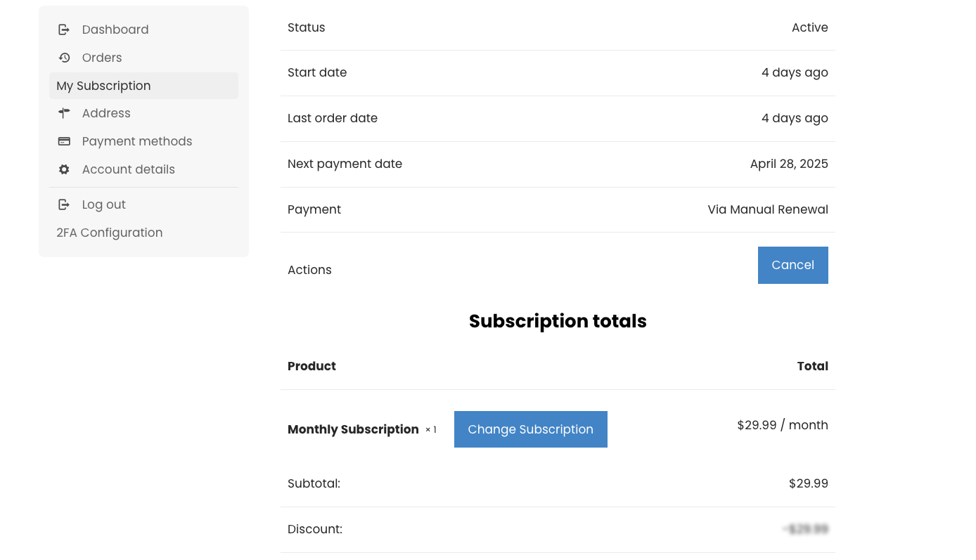Navigate to Payment methods text link
976x560 pixels.
pyautogui.click(x=137, y=141)
